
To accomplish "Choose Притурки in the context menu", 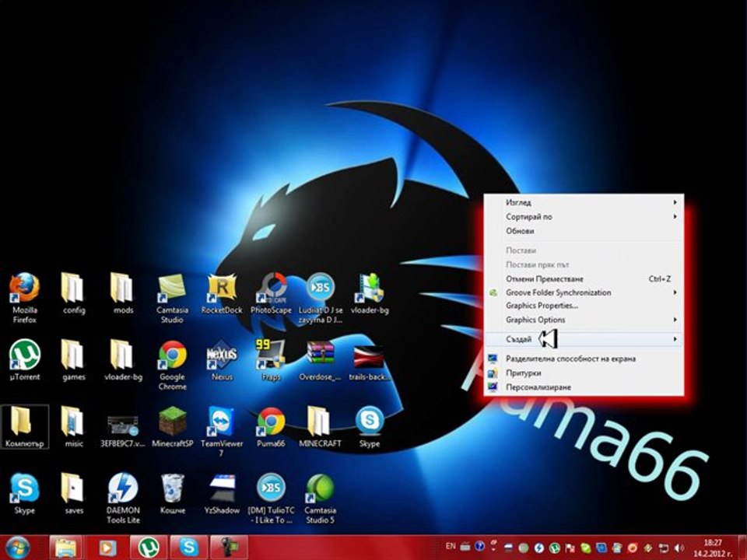I will point(584,373).
